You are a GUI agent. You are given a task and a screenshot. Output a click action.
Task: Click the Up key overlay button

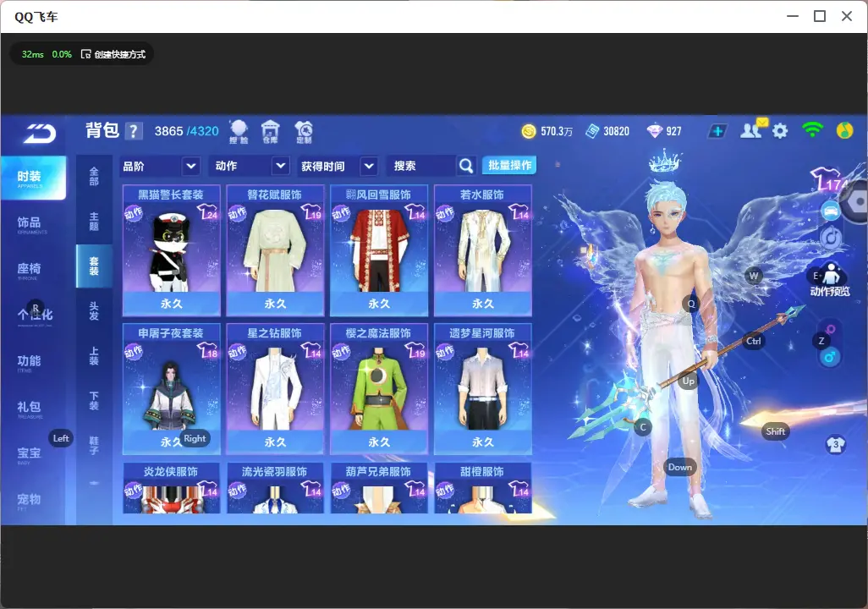688,381
